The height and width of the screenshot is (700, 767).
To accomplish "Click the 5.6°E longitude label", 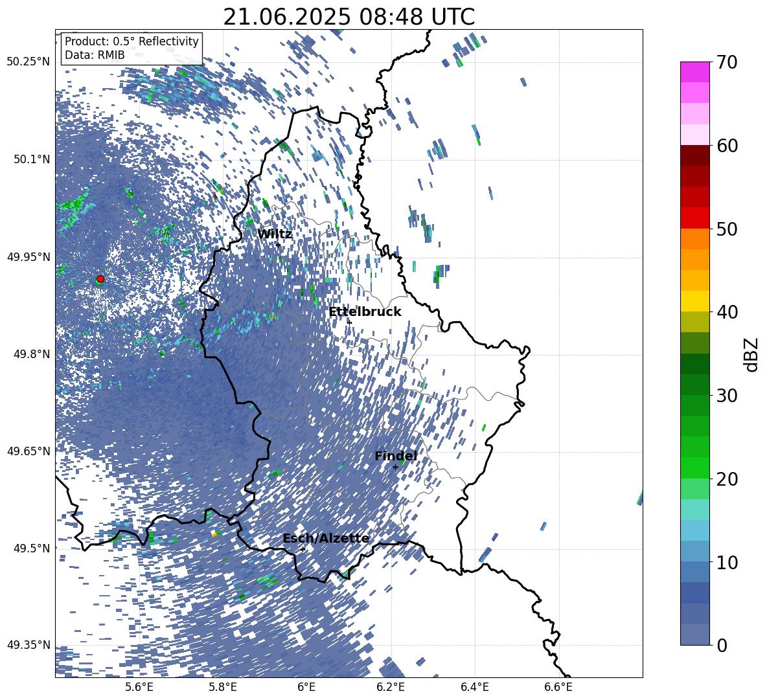I will (139, 687).
